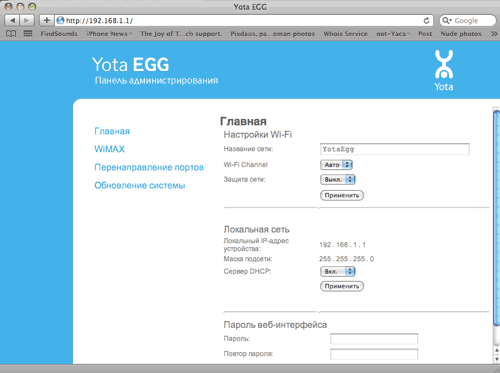Open the WiMAX navigation link
Viewport: 500px width, 373px height.
tap(109, 149)
